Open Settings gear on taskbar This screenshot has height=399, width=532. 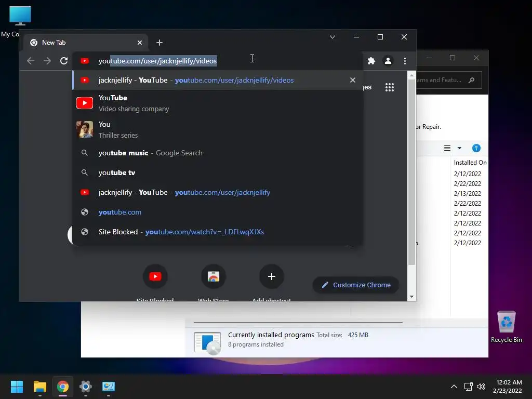click(x=86, y=387)
